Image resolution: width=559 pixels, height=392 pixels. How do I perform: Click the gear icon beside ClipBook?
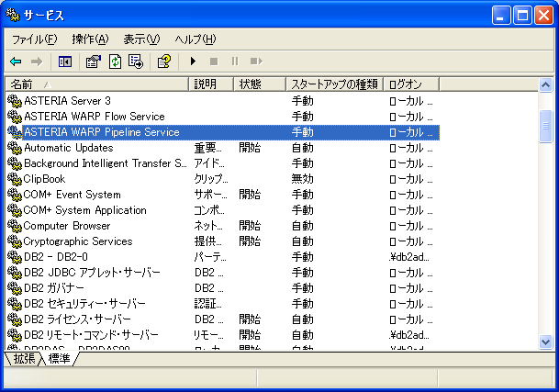(x=14, y=179)
